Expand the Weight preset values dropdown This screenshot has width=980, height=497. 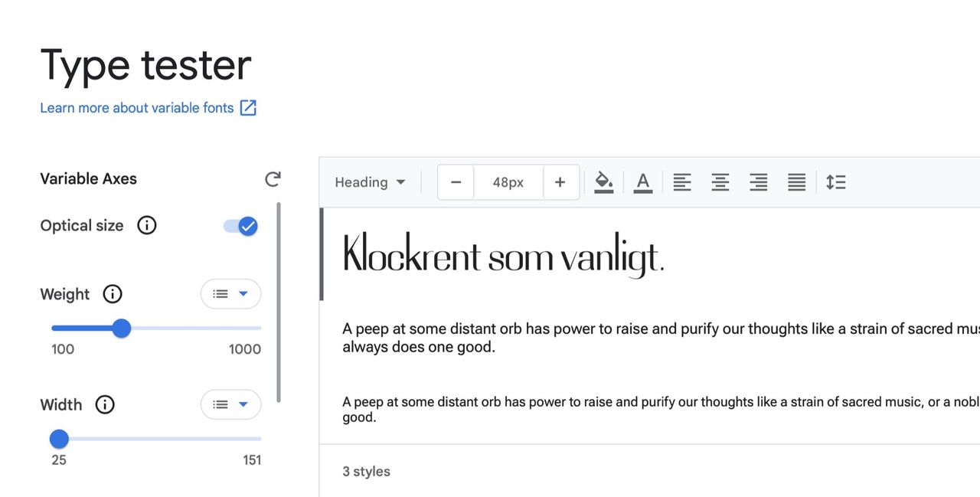[230, 294]
